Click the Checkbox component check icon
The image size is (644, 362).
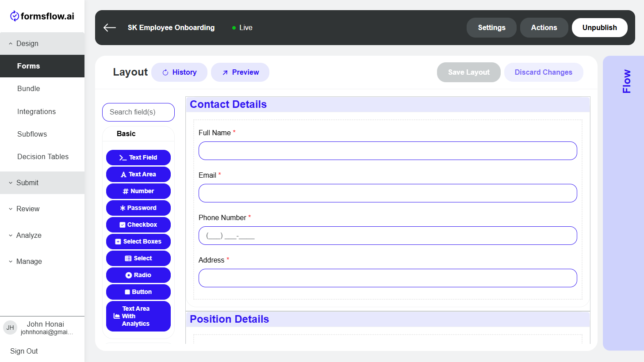pos(123,225)
